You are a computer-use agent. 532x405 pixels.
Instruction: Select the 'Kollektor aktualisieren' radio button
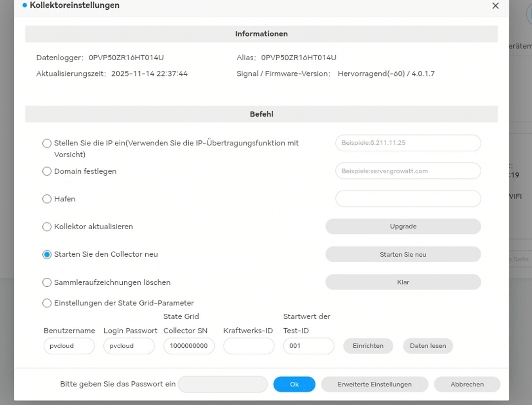coord(47,227)
